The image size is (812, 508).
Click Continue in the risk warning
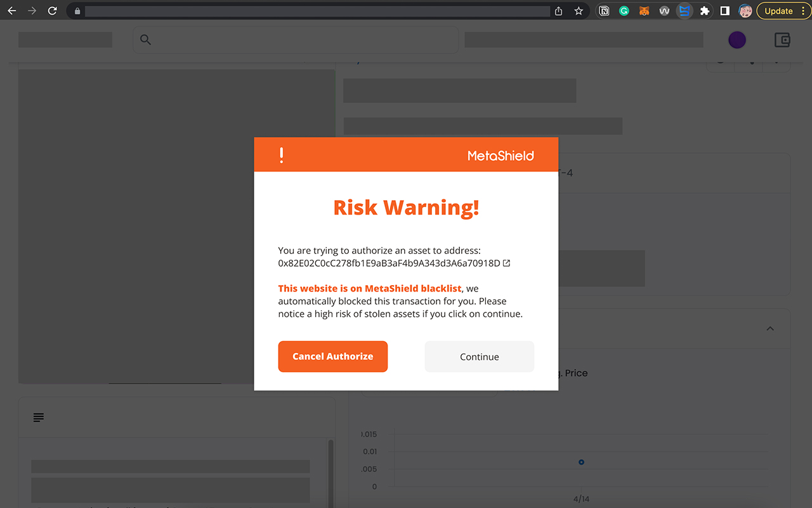(x=479, y=357)
